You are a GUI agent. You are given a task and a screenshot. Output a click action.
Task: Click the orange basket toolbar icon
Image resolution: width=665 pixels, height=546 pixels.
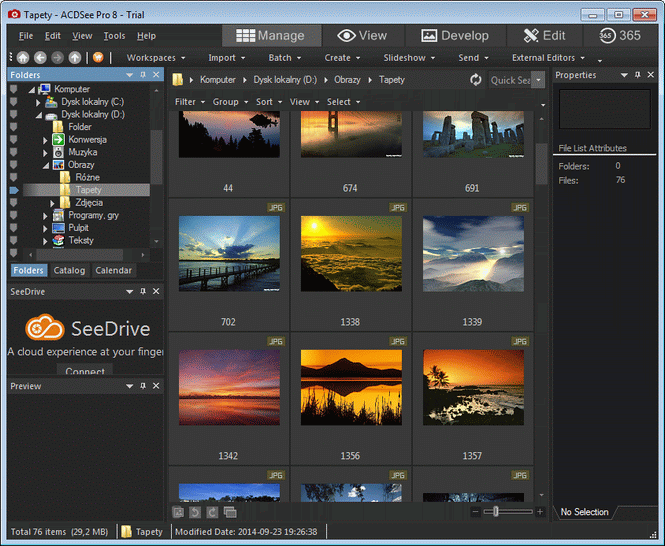(x=98, y=57)
